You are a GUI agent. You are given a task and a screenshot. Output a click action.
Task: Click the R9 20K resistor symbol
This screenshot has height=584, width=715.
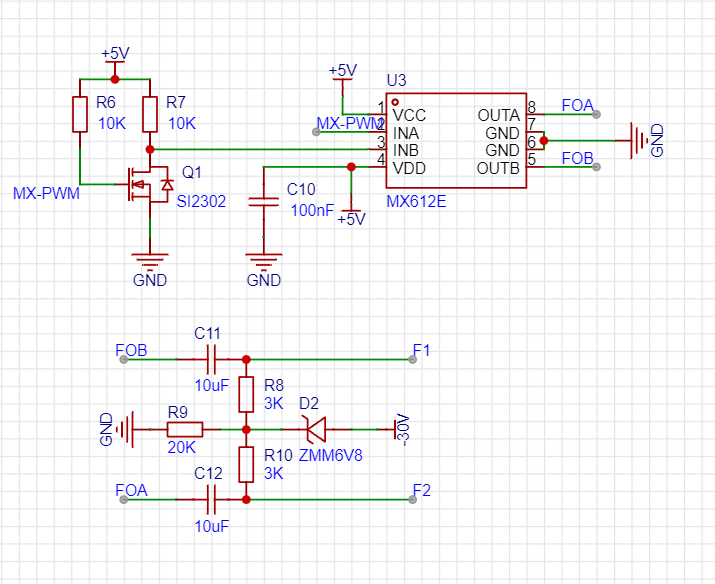coord(185,429)
